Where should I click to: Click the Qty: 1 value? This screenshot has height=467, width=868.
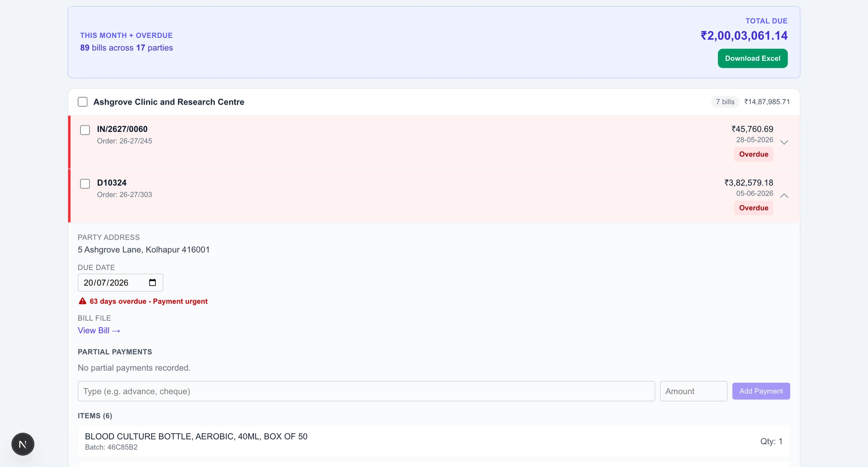click(x=771, y=441)
